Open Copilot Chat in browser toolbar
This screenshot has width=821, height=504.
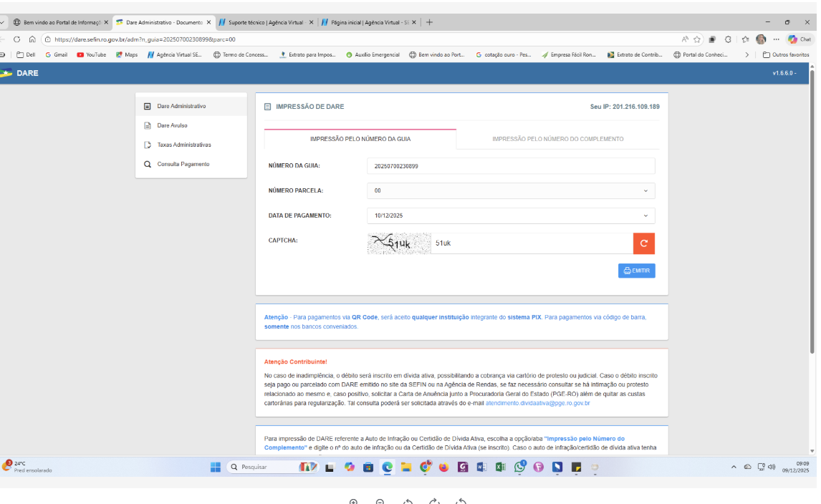click(x=800, y=39)
